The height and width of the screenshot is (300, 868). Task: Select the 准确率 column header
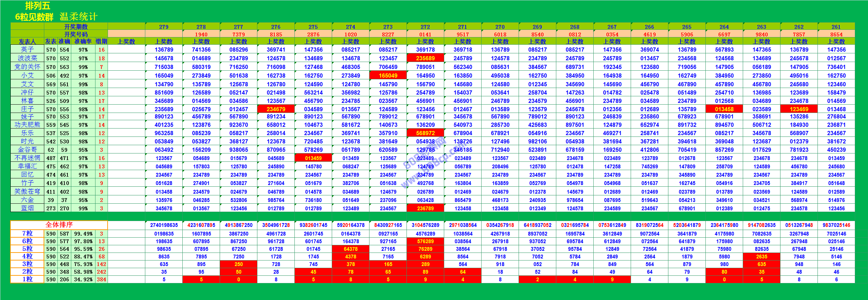click(x=83, y=42)
